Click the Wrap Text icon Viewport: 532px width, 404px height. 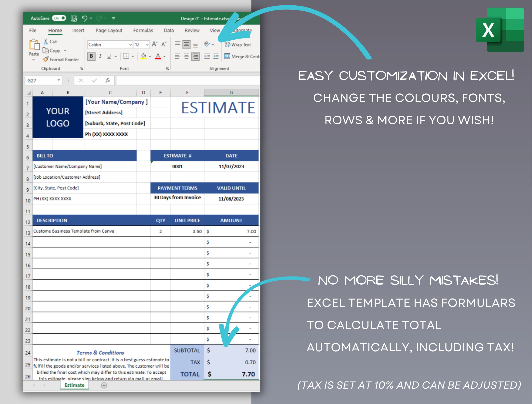coord(238,44)
